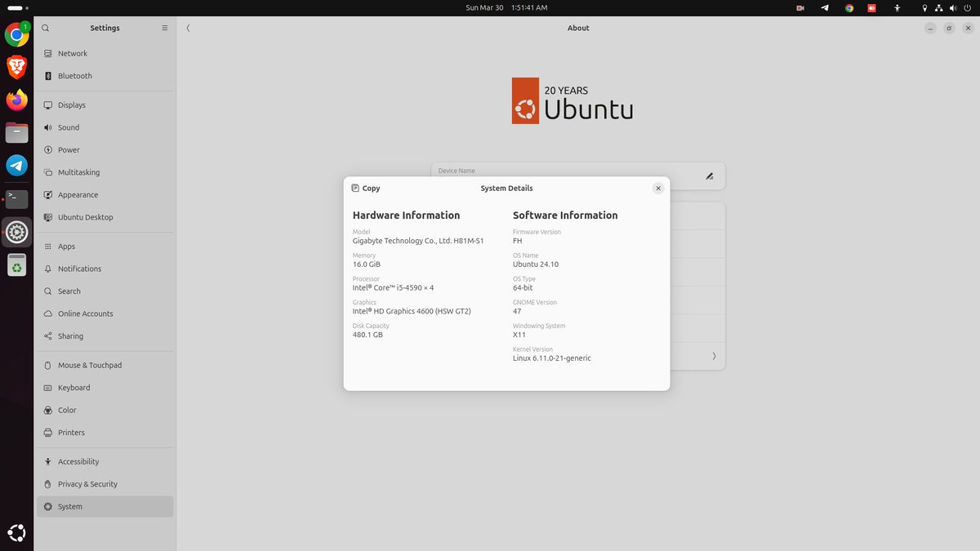Expand the row with the right chevron
The width and height of the screenshot is (980, 551).
714,356
